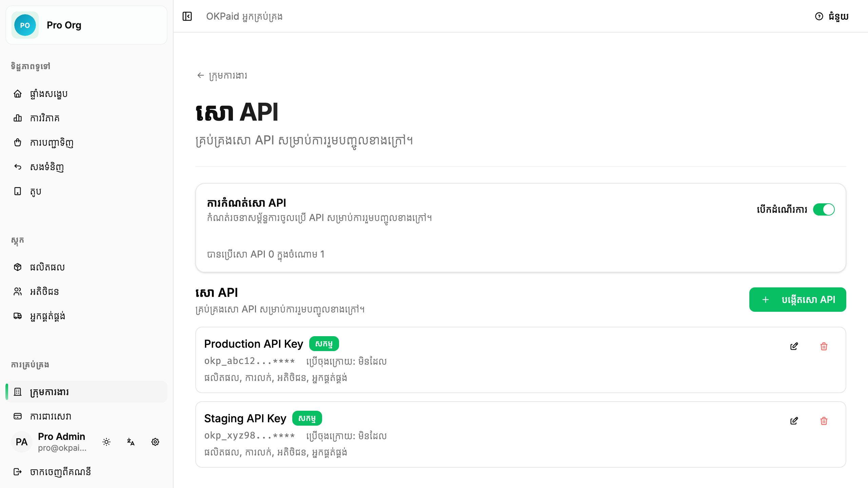Open the suppliers truck menu item

87,316
